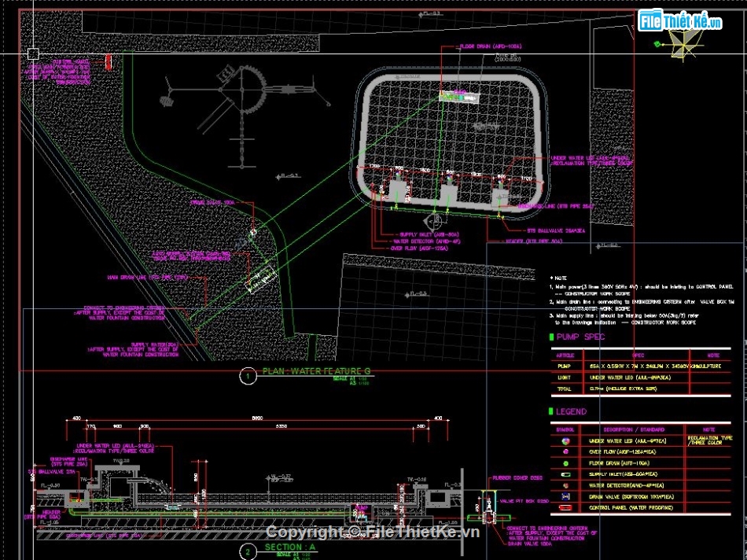Click the Control Panel red legend symbol

point(565,508)
